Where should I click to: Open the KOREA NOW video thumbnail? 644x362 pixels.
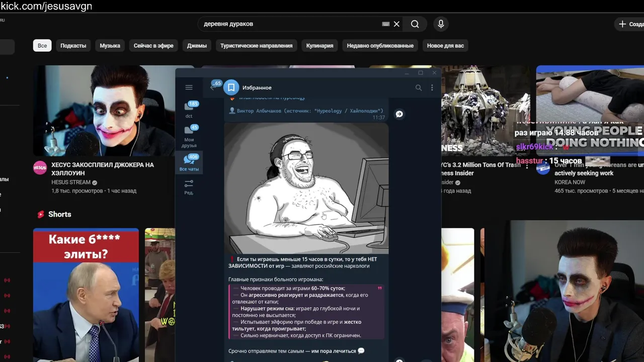coord(590,111)
